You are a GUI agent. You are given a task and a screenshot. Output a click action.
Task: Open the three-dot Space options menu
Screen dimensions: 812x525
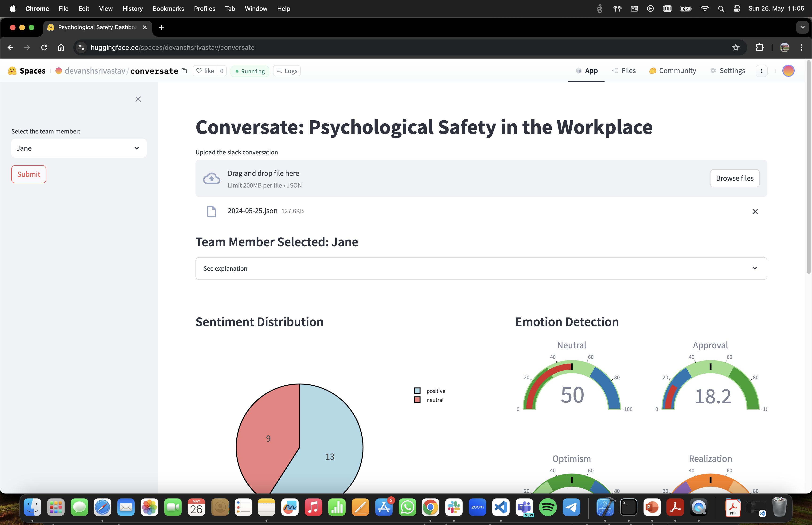coord(761,71)
